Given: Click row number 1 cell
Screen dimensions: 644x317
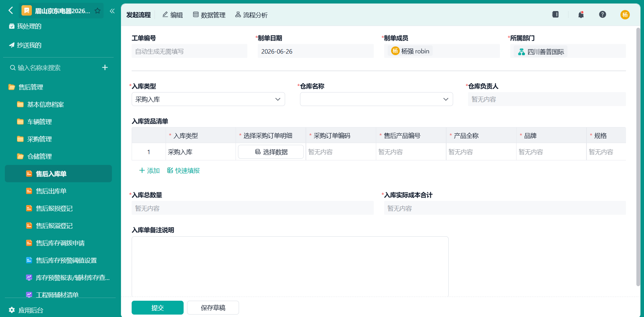Looking at the screenshot, I should 149,152.
